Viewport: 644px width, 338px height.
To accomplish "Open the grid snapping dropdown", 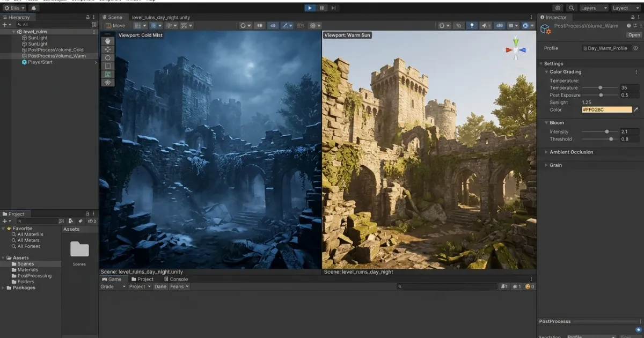I will coord(156,25).
